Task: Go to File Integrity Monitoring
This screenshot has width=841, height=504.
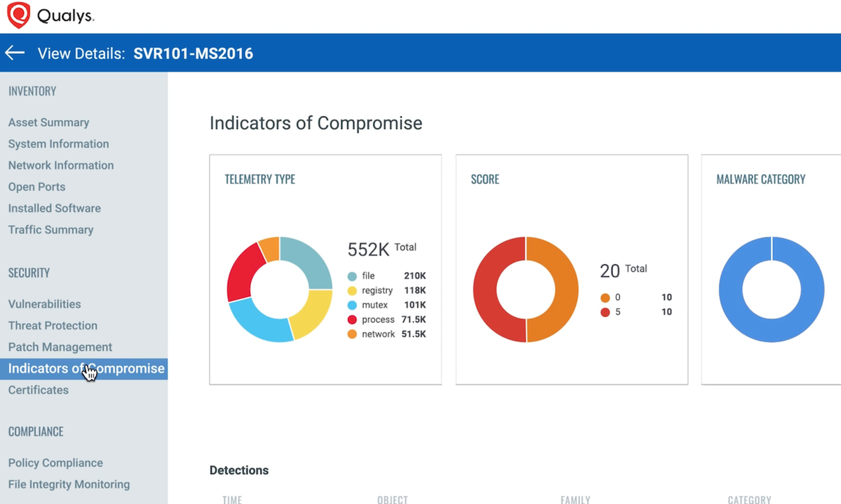Action: click(69, 484)
